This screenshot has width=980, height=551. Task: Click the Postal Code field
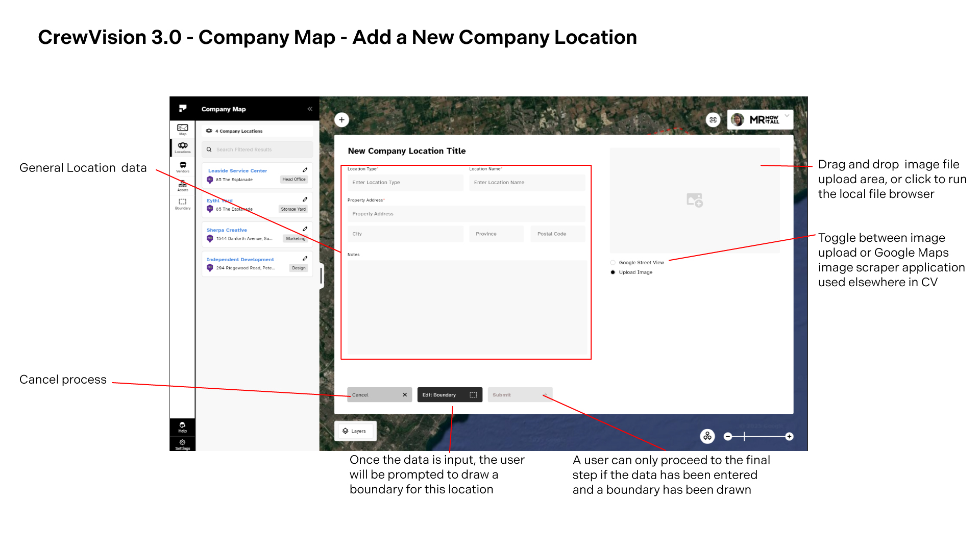pyautogui.click(x=558, y=234)
